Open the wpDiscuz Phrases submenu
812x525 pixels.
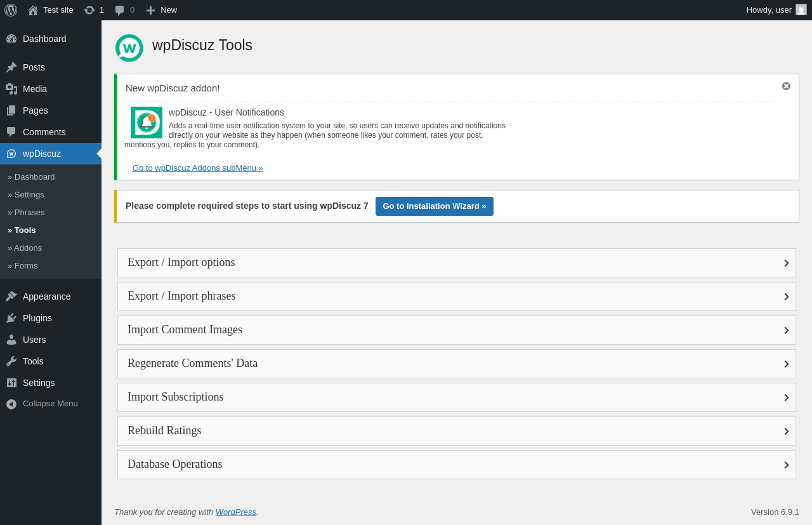tap(29, 213)
